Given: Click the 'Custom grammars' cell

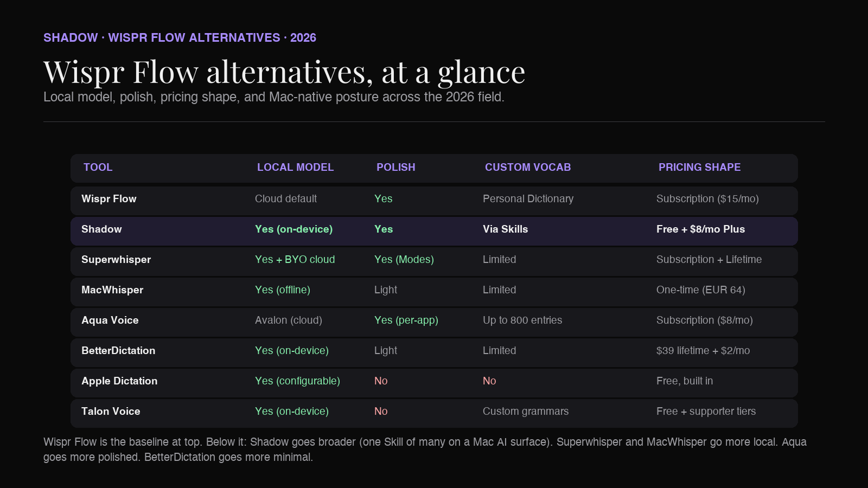Looking at the screenshot, I should (x=526, y=412).
